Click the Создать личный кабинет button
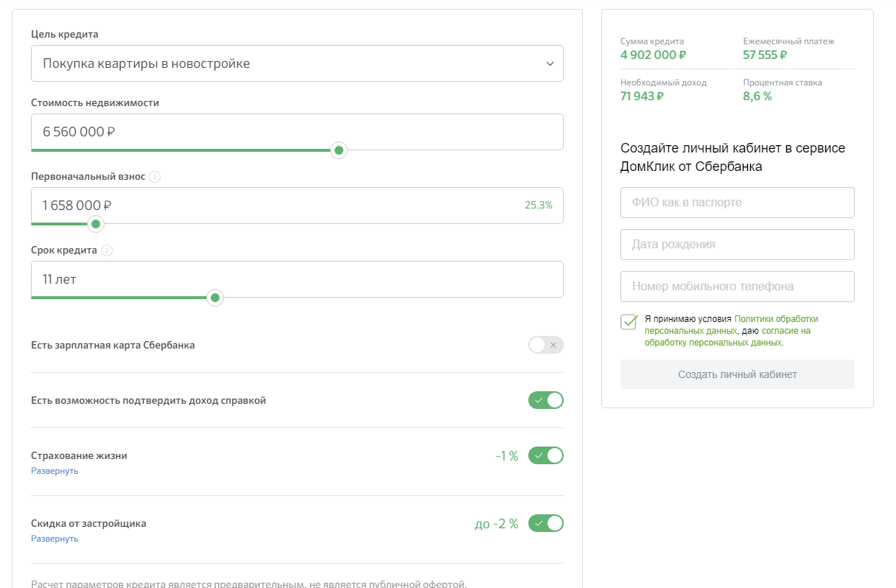 (x=737, y=374)
